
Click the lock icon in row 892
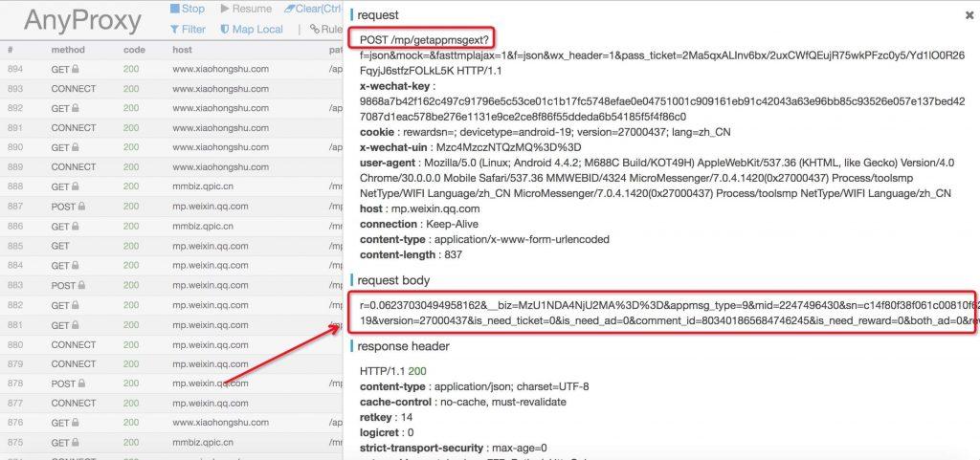pos(75,109)
